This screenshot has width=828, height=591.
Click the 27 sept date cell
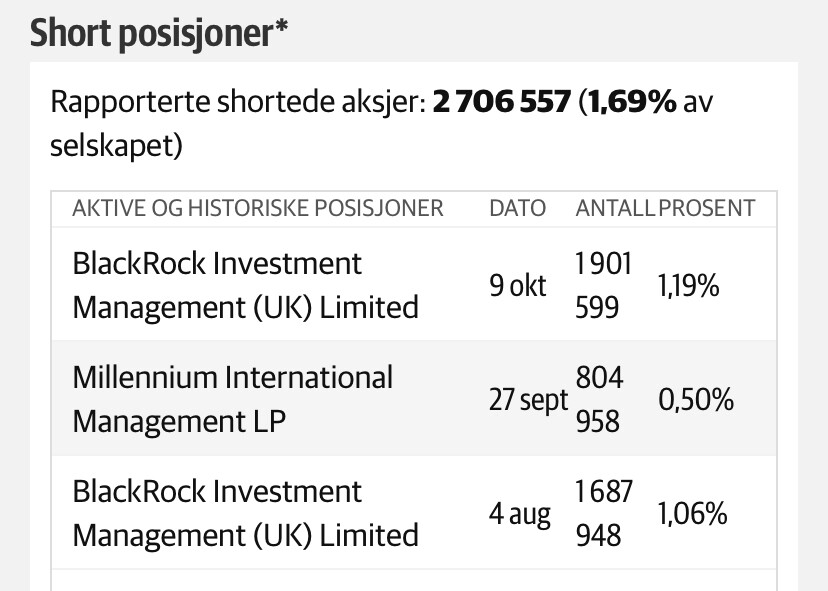tap(528, 400)
